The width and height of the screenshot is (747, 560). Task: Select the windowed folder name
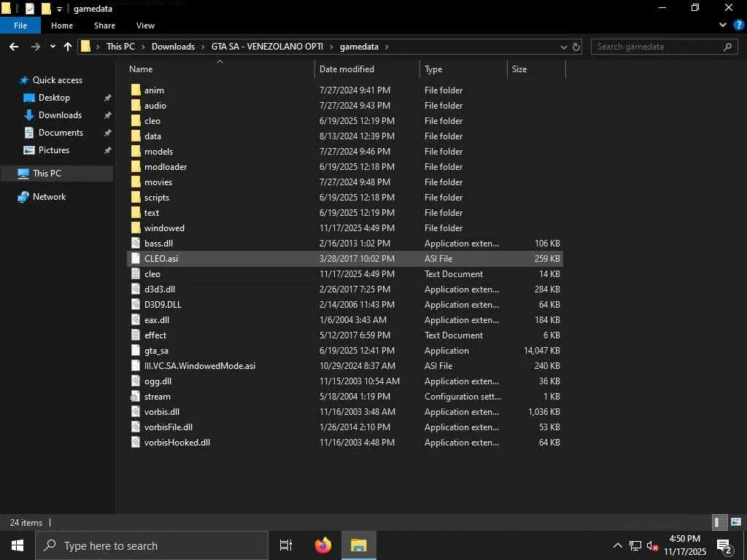coord(164,228)
